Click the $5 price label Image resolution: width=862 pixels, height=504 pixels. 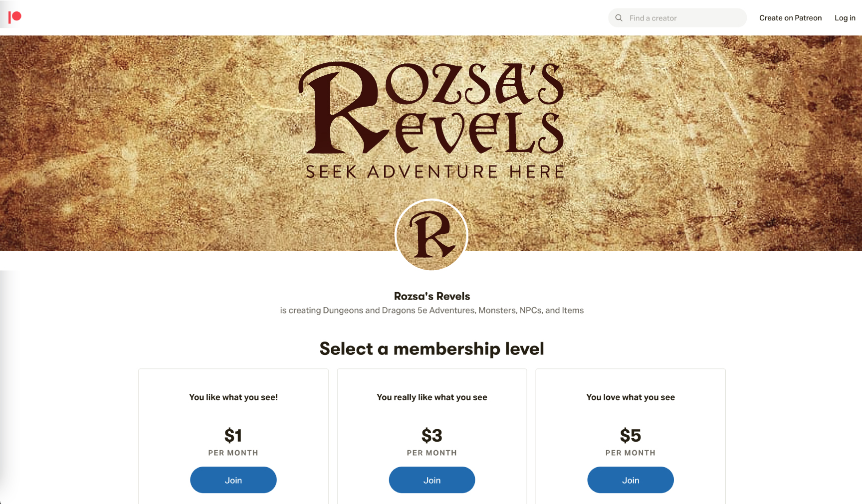click(x=630, y=435)
